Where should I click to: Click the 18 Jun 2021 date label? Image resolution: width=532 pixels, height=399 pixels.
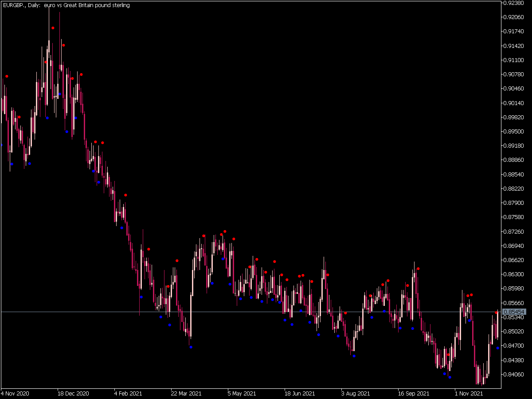click(x=300, y=393)
